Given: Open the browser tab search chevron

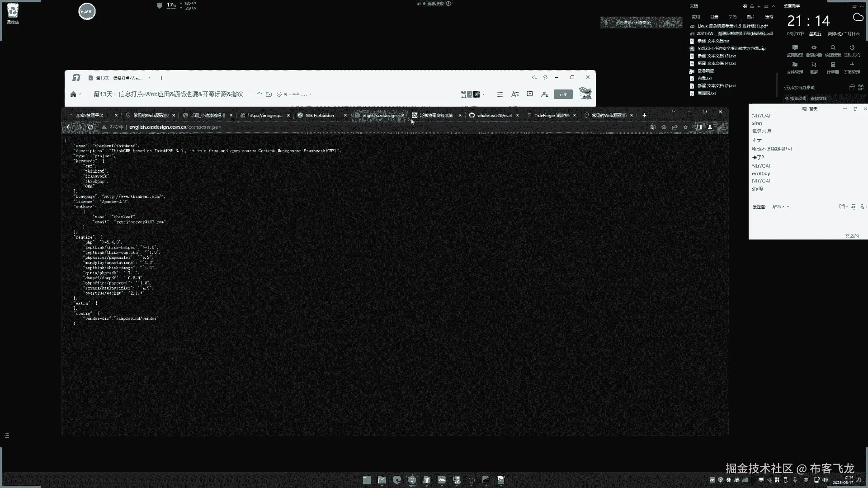Looking at the screenshot, I should tap(674, 111).
